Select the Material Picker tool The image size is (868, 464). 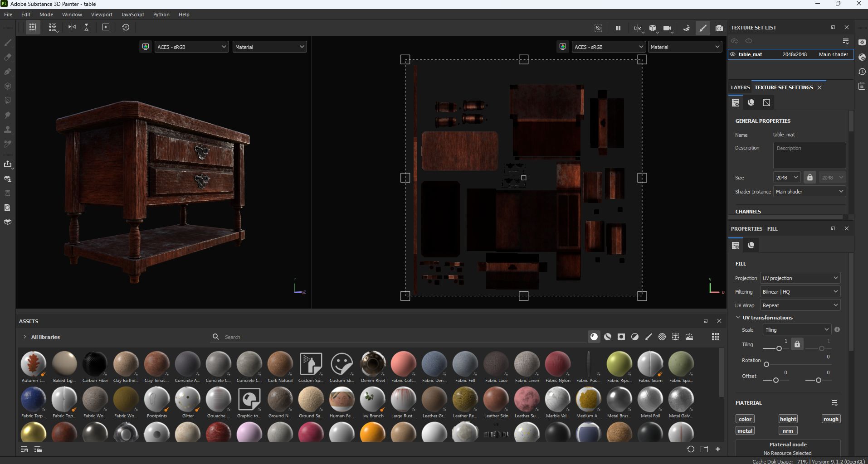click(x=7, y=144)
